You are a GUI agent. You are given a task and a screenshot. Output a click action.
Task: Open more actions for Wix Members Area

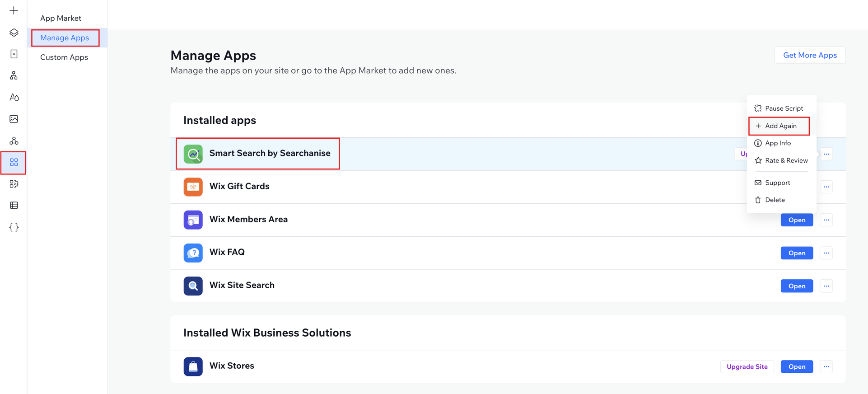826,220
